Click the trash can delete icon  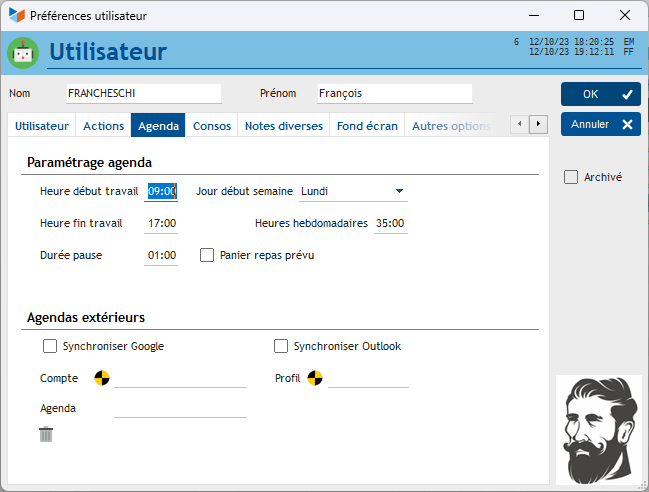click(x=46, y=434)
